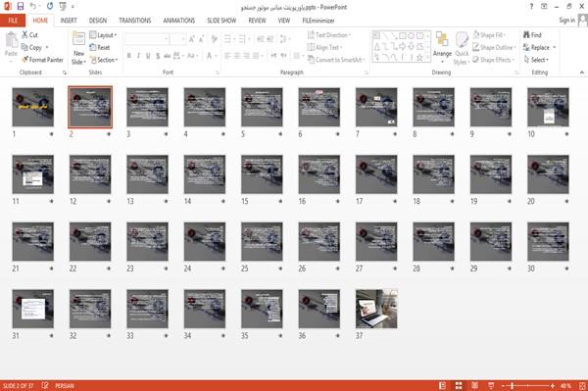Click the Increase Font Size icon
This screenshot has width=588, height=391.
(192, 39)
